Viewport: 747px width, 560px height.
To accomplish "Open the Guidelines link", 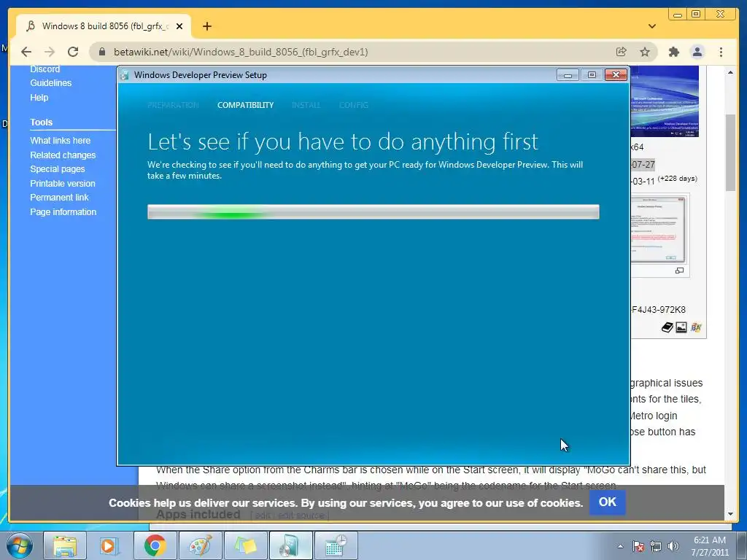I will pos(51,83).
